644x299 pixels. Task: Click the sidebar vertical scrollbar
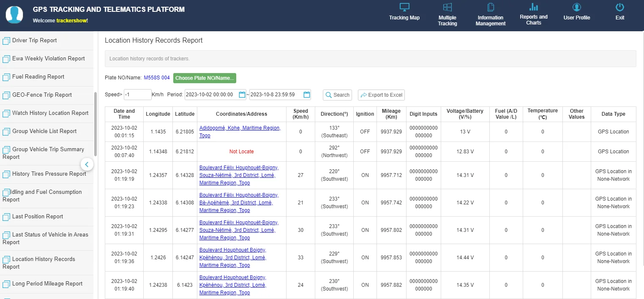[96, 125]
